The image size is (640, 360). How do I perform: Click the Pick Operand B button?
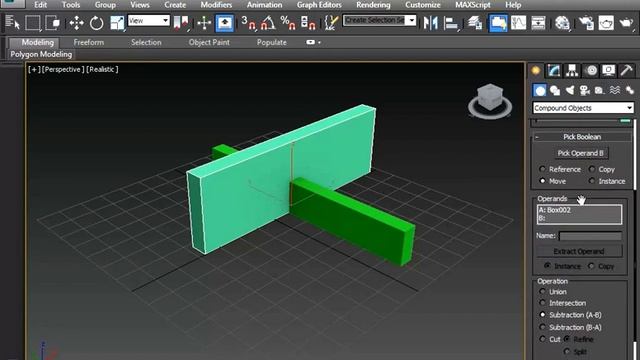580,153
